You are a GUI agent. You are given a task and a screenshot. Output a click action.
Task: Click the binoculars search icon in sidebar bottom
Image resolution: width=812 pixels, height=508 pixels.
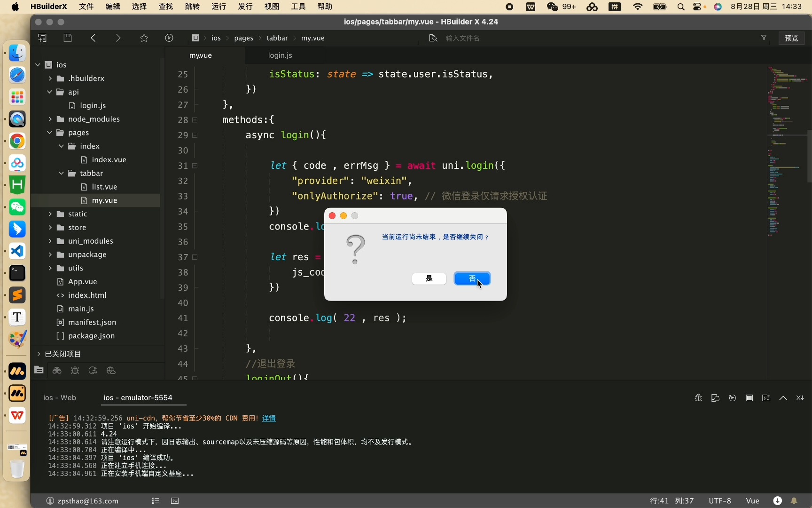point(57,371)
